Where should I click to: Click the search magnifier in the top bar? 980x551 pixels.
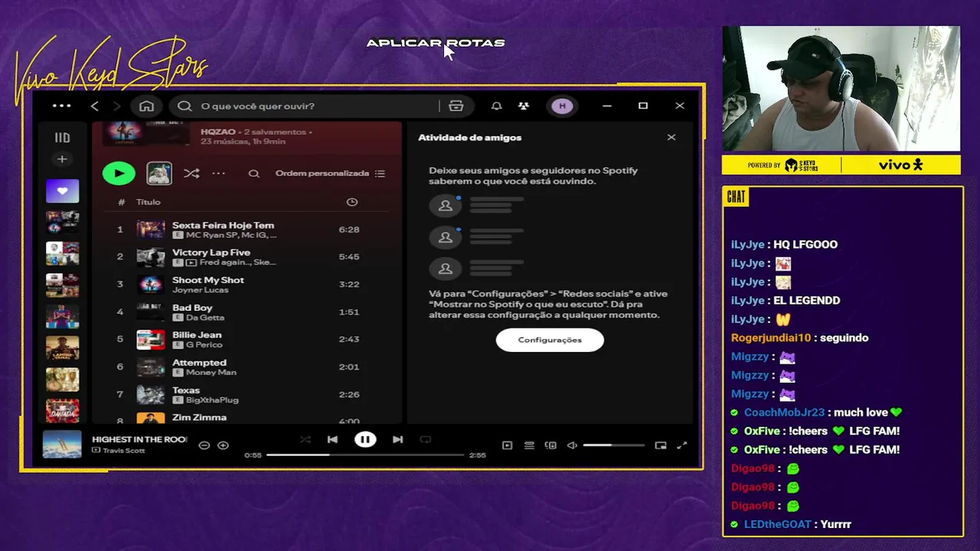[x=185, y=106]
